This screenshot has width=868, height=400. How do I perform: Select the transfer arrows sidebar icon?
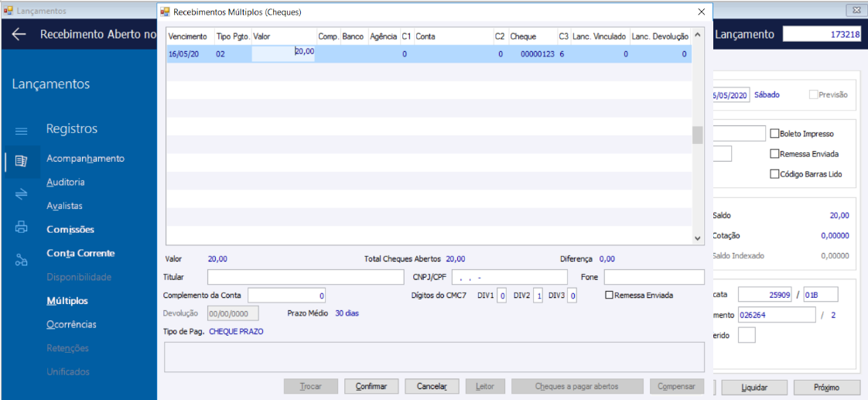click(x=21, y=194)
